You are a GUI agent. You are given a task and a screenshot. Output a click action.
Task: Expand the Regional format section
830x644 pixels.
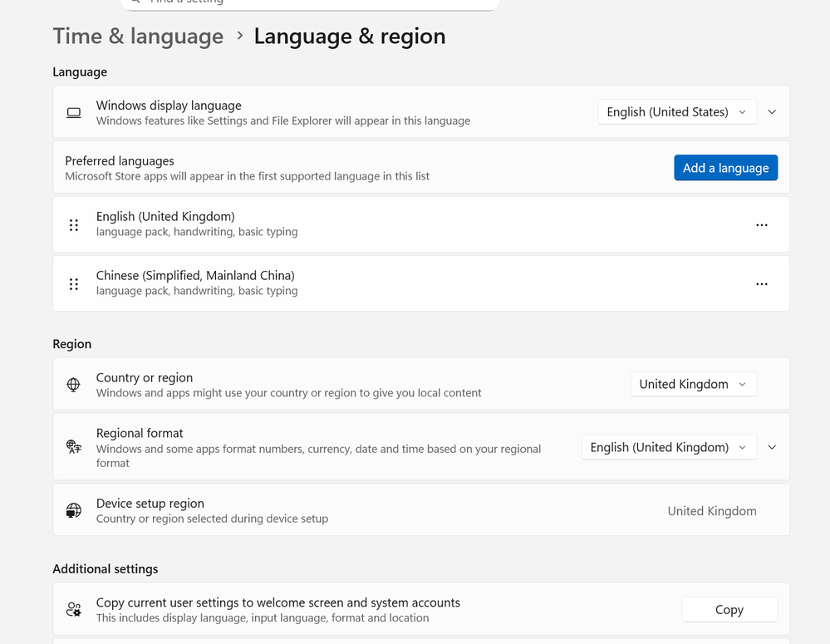[772, 447]
